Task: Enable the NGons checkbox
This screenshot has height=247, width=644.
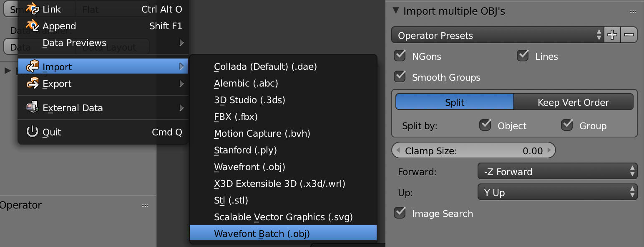Action: click(399, 55)
